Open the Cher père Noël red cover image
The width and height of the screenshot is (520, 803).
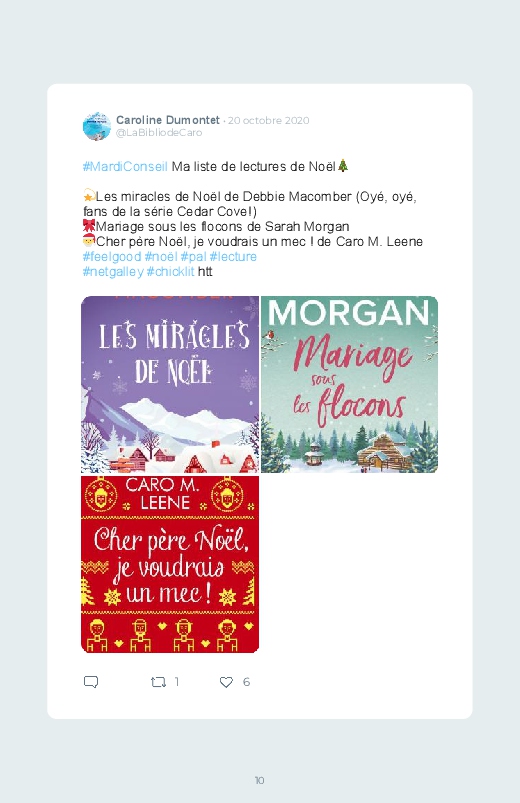coord(170,564)
